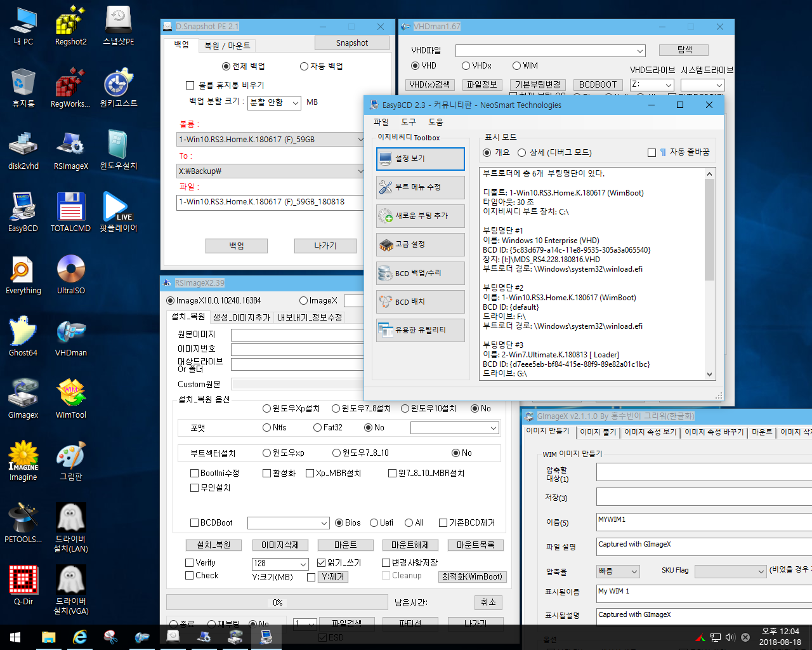
Task: Open the Imagine desktop icon
Action: (23, 461)
